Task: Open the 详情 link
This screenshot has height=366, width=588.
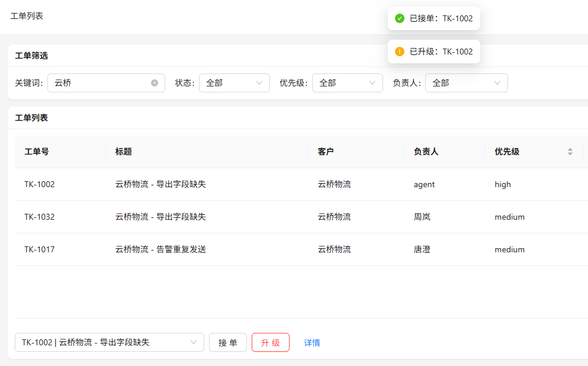Action: [x=312, y=343]
